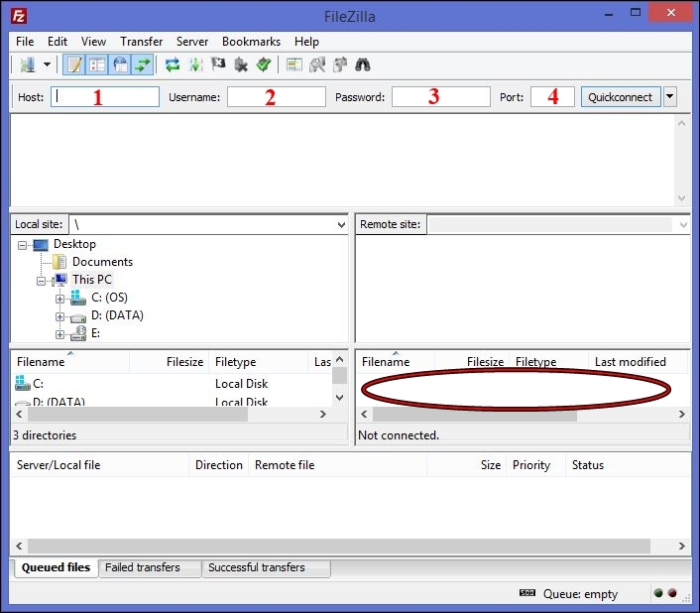Toggle remote directory tree display
This screenshot has width=700, height=613.
pos(120,65)
